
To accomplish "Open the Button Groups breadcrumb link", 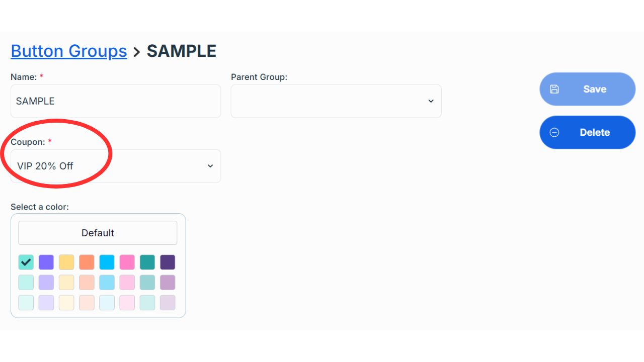I will 68,51.
